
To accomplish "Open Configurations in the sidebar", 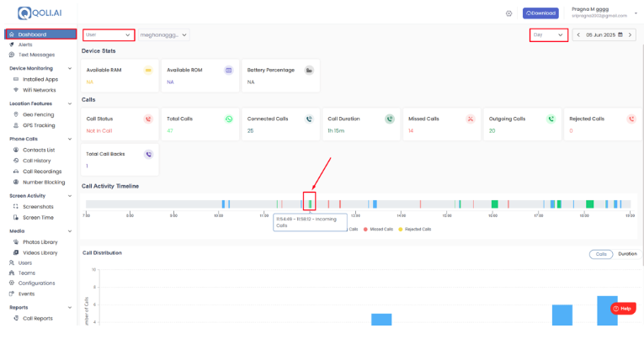I will pyautogui.click(x=35, y=283).
